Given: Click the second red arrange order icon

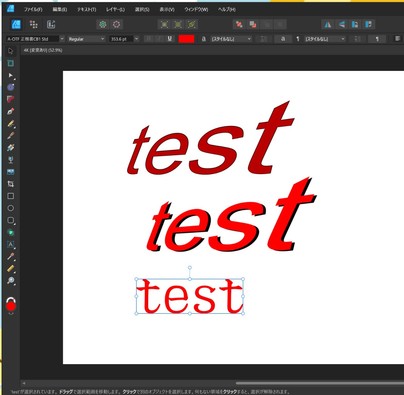Looking at the screenshot, I should 253,24.
